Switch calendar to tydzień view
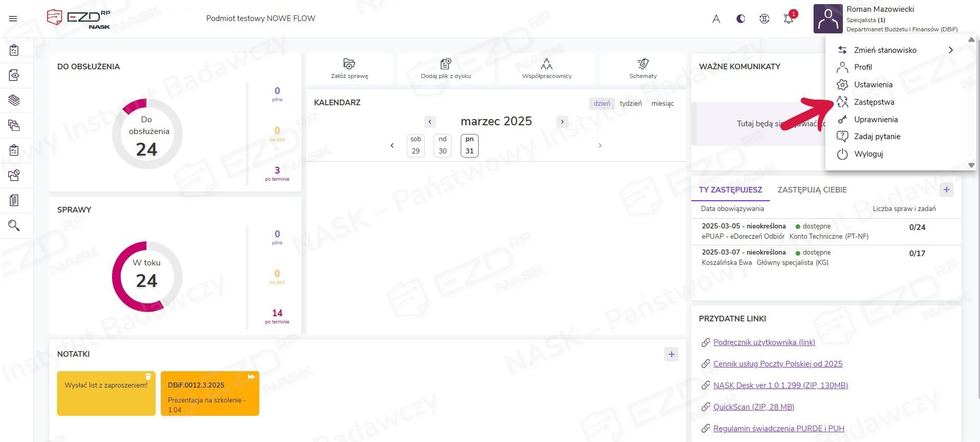Viewport: 980px width, 442px height. pyautogui.click(x=630, y=103)
